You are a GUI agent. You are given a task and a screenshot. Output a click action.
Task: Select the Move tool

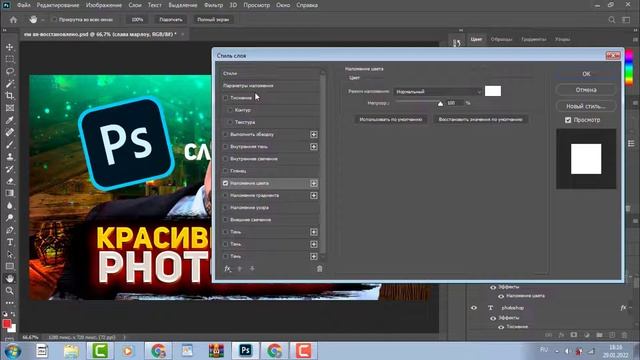coord(9,47)
